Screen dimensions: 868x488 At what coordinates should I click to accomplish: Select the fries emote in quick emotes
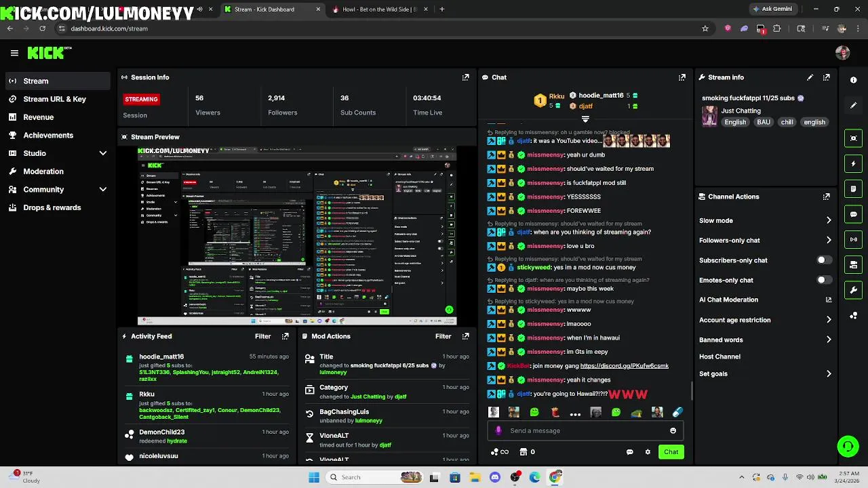(x=555, y=412)
